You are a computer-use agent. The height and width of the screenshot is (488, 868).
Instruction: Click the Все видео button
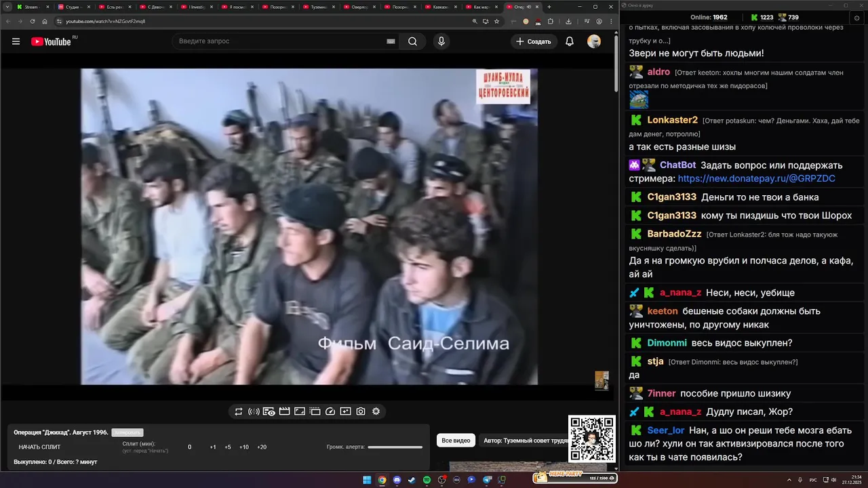pos(456,441)
